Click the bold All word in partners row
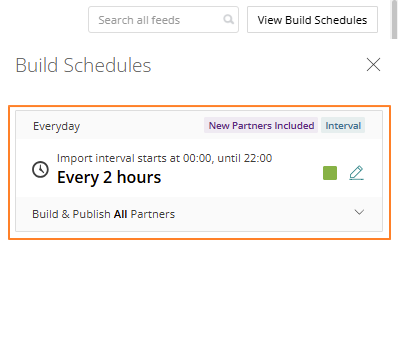 [x=120, y=214]
